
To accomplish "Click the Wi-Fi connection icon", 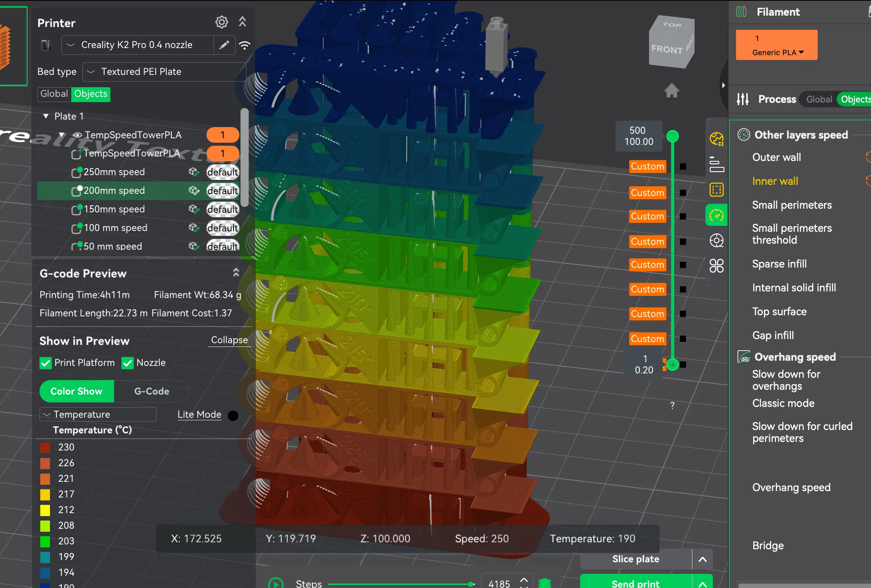I will tap(245, 45).
